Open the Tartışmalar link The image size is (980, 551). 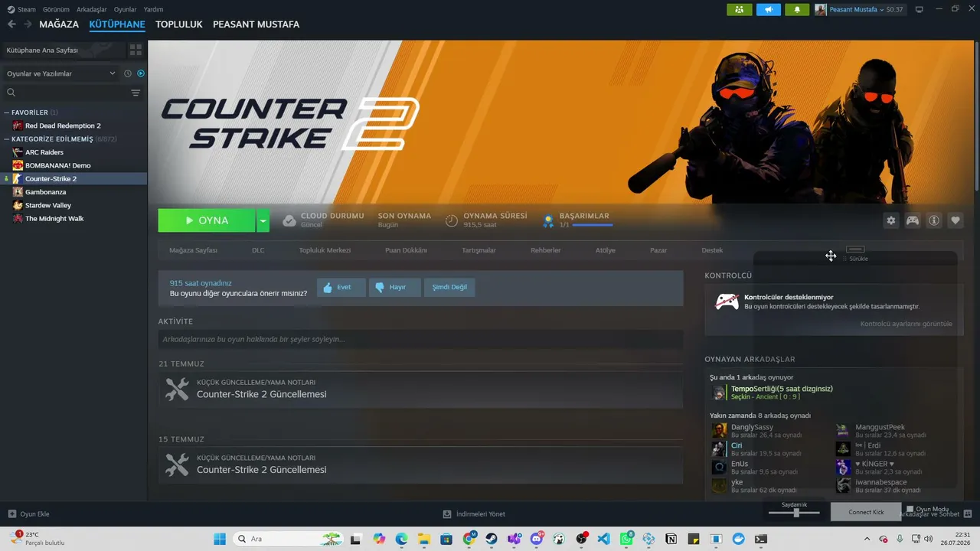point(479,250)
